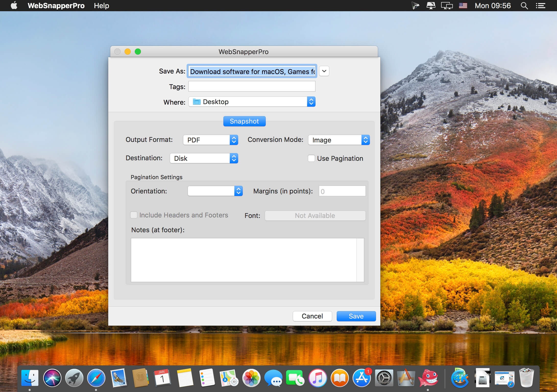
Task: Open App Store icon with badge
Action: [x=362, y=378]
